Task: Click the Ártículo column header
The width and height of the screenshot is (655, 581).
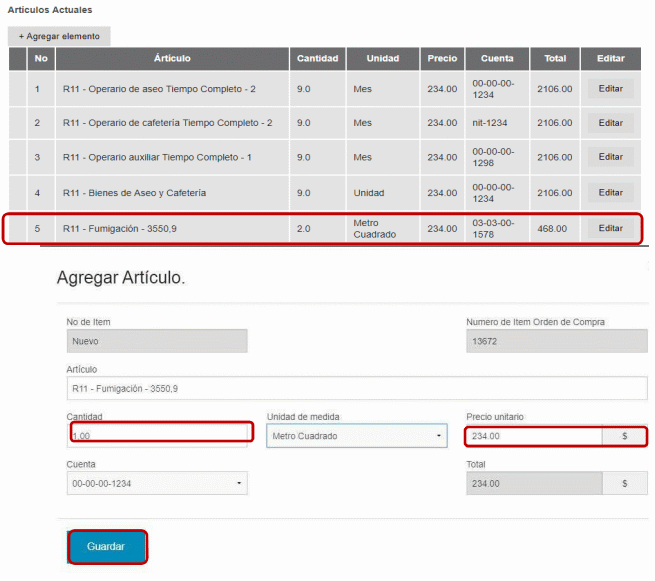Action: [x=172, y=59]
